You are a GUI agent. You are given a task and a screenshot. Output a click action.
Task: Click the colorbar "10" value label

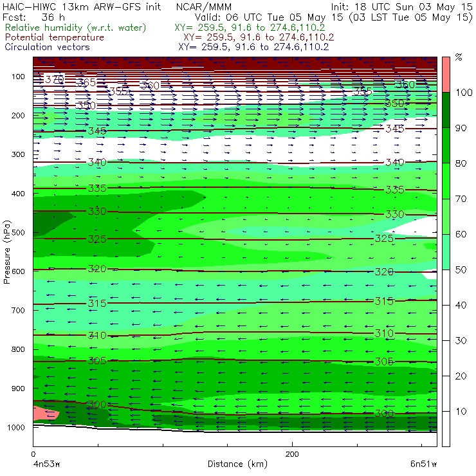point(461,411)
